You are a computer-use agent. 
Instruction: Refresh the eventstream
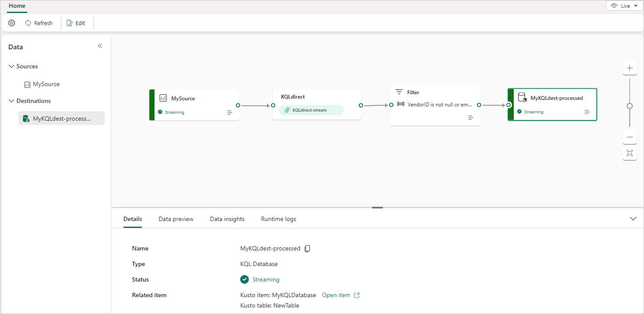39,23
